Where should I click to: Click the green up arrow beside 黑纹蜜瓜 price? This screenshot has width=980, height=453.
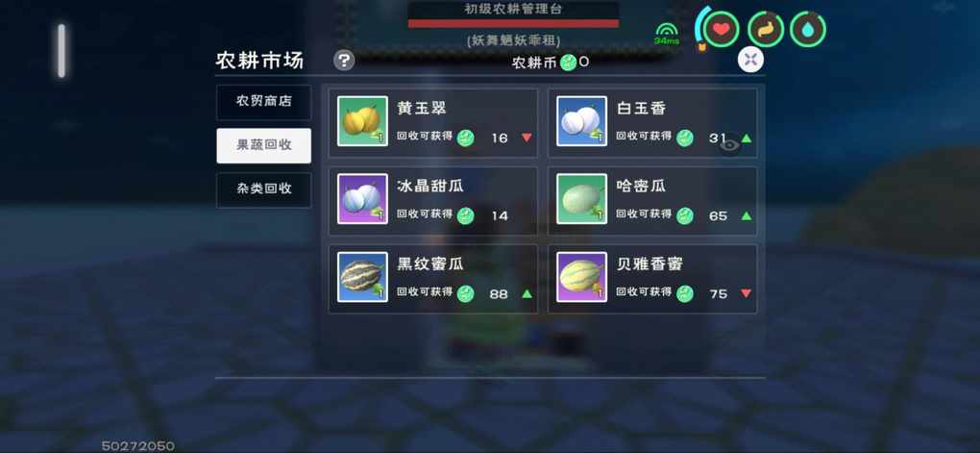coord(527,292)
